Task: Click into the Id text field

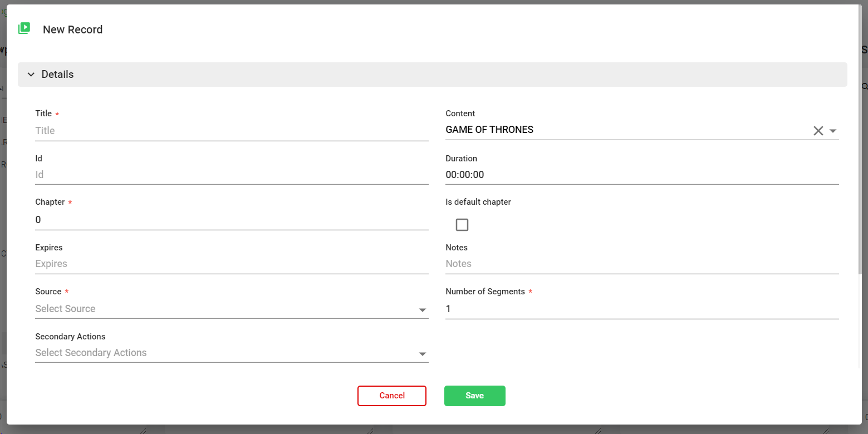Action: 231,175
